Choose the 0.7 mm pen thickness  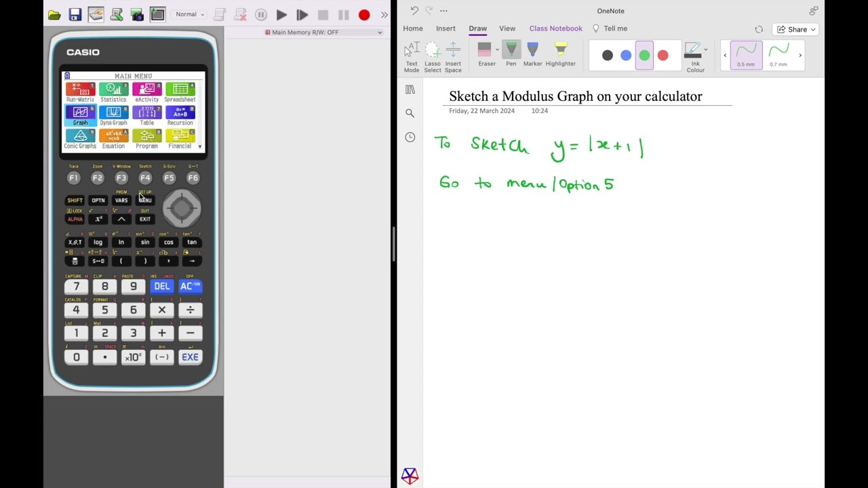[x=778, y=55]
